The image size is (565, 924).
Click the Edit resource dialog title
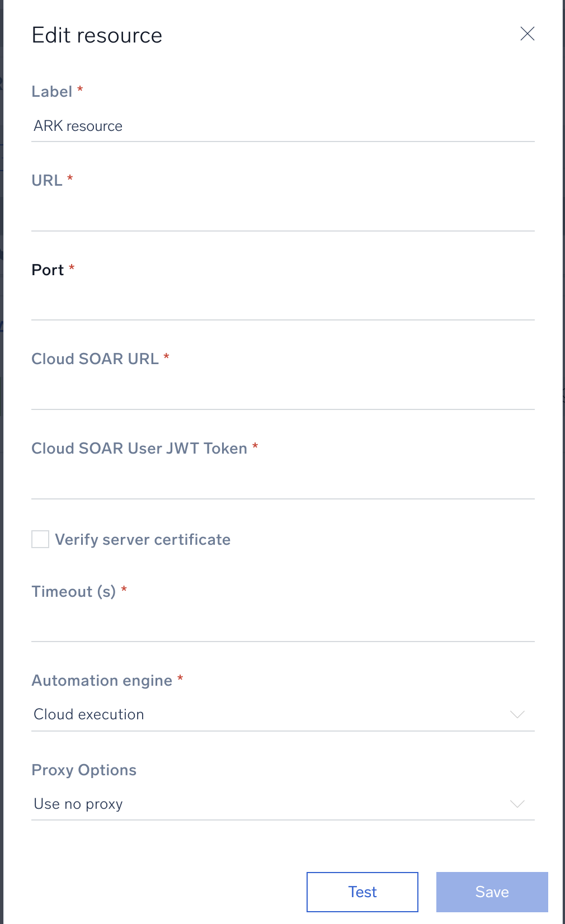[x=97, y=35]
